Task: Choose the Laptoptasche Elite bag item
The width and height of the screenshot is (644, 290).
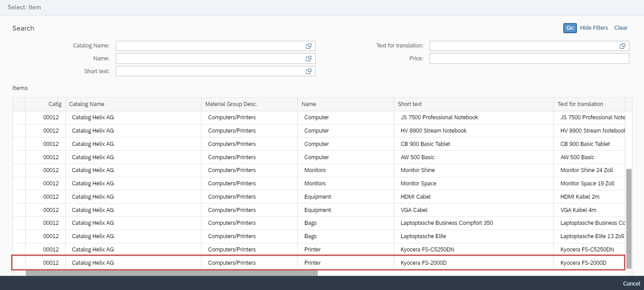Action: point(423,236)
